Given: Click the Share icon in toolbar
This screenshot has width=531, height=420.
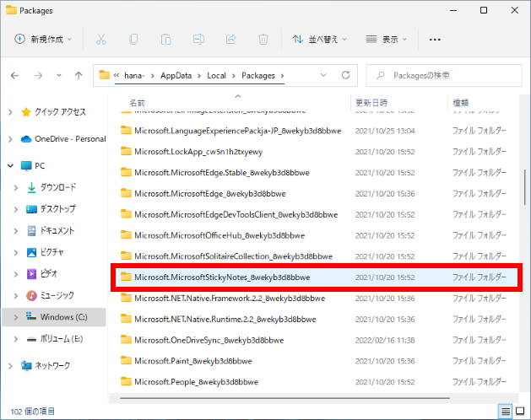Looking at the screenshot, I should click(x=231, y=40).
